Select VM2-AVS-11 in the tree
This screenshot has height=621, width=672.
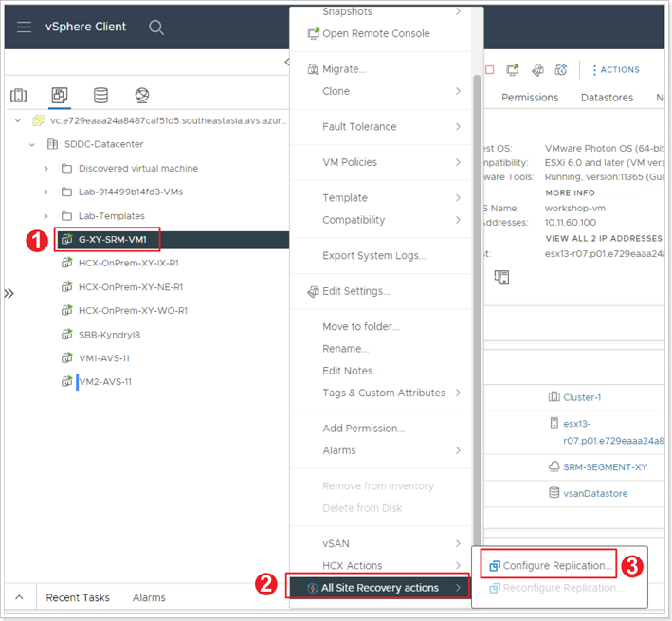coord(105,382)
